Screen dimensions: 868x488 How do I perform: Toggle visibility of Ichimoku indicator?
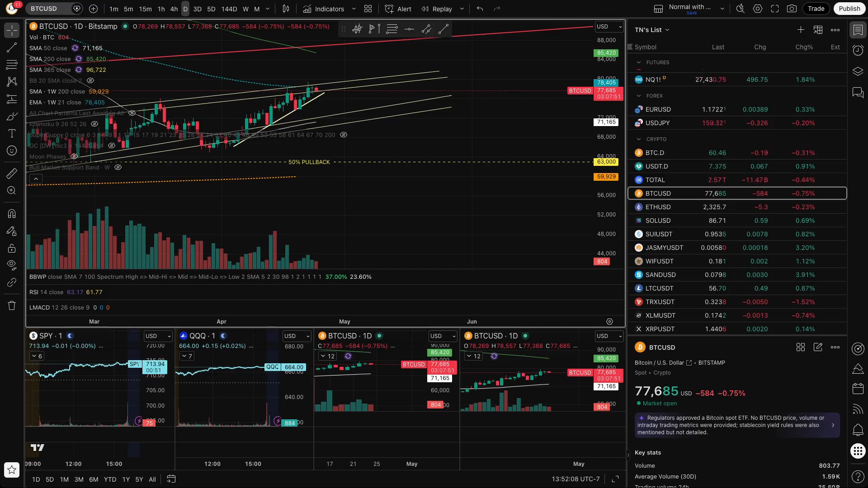[94, 124]
